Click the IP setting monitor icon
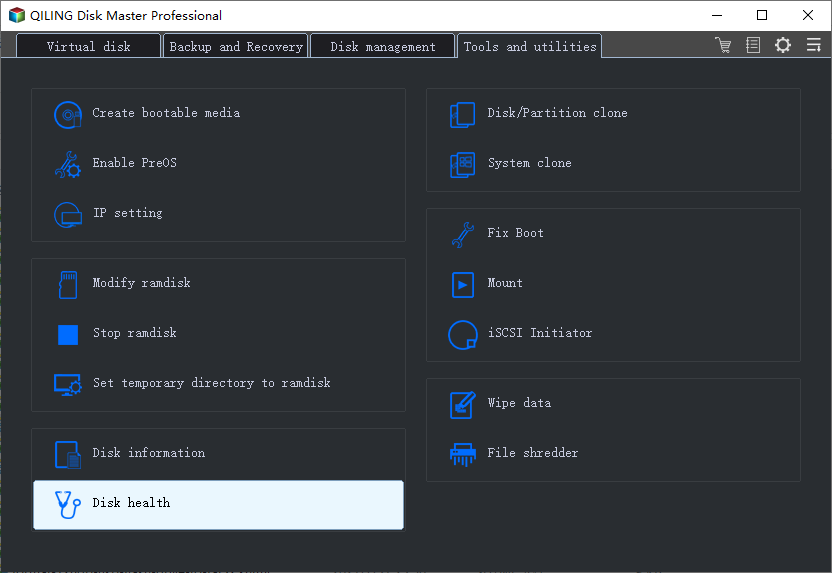832x573 pixels. (68, 215)
